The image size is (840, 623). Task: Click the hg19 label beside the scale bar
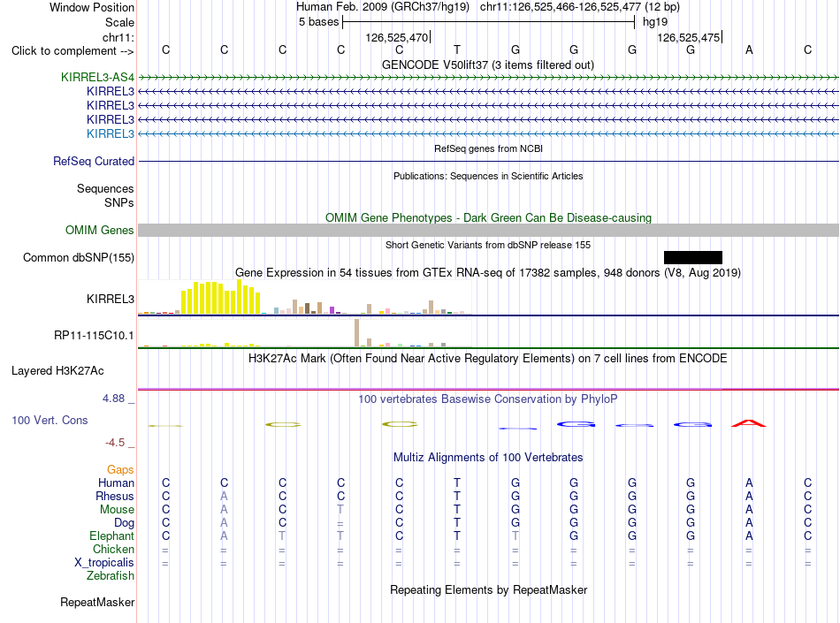[x=655, y=22]
